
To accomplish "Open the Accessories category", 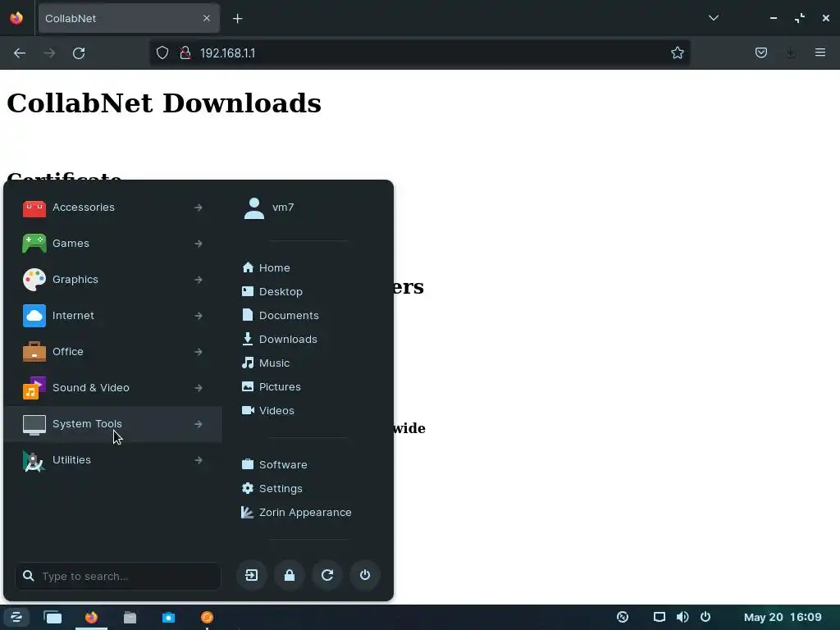I will pyautogui.click(x=112, y=208).
